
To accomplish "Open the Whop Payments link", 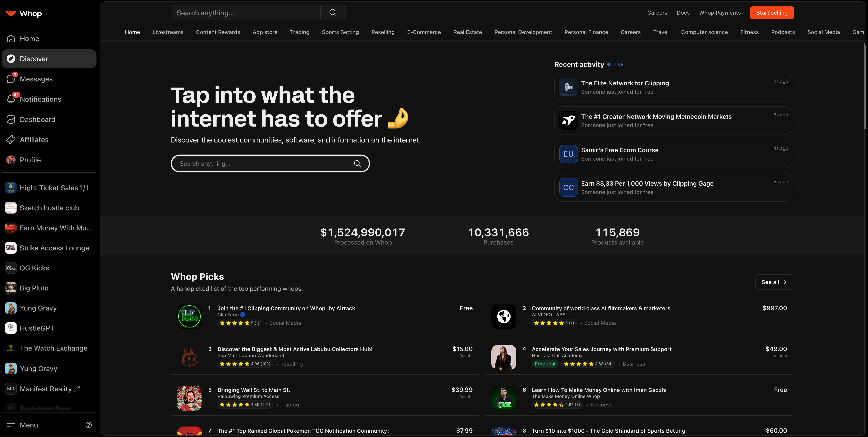I will tap(720, 13).
